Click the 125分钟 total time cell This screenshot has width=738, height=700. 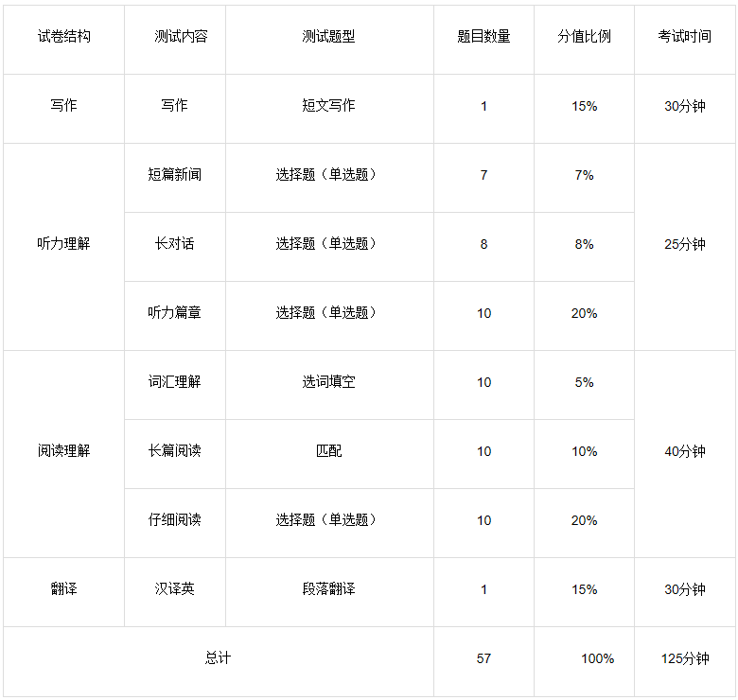[x=684, y=661]
